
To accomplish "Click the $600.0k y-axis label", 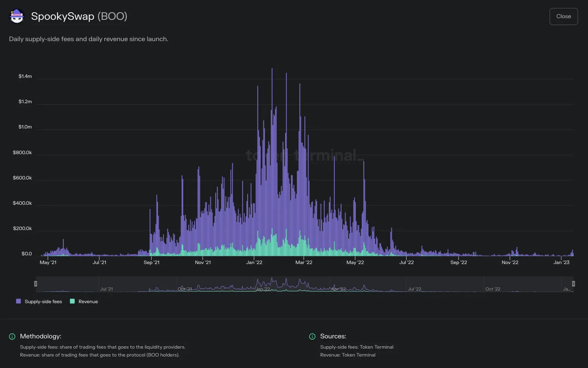I will click(23, 178).
